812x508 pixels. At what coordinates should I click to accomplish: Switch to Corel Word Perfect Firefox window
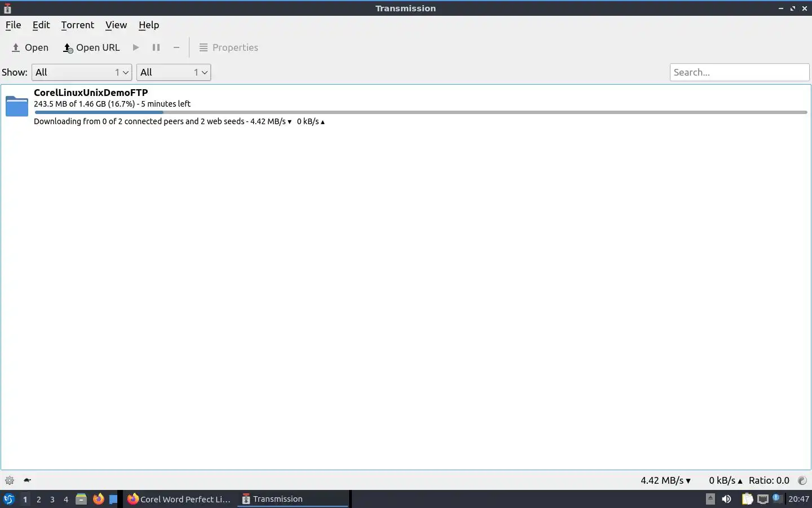tap(179, 499)
